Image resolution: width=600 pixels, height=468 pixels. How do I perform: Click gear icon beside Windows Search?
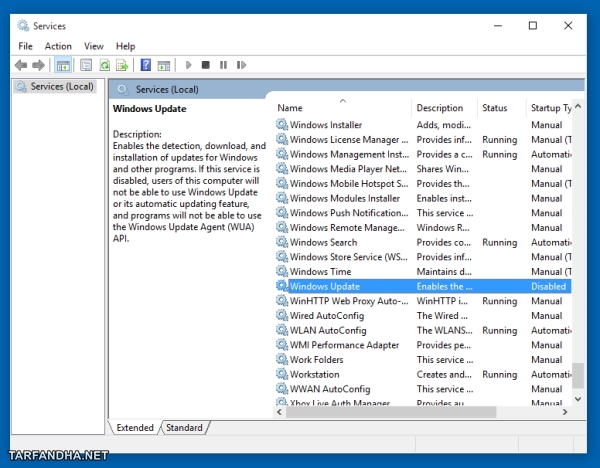(x=282, y=242)
